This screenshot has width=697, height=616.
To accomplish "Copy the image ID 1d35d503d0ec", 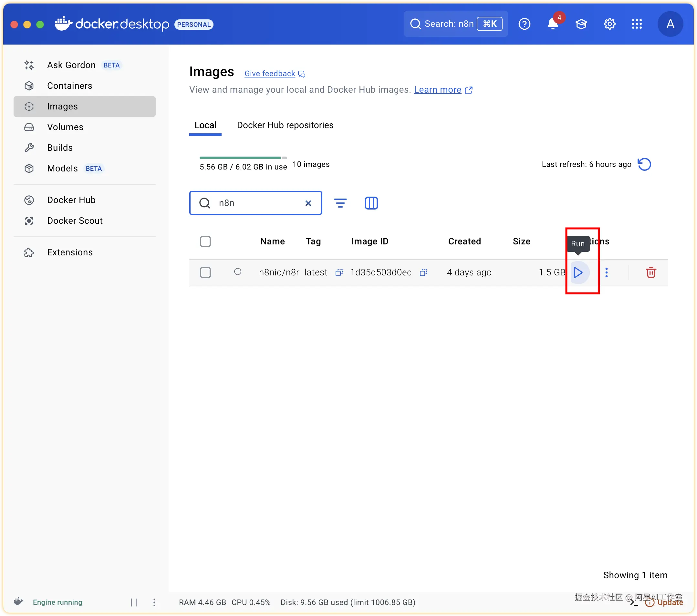I will tap(423, 272).
